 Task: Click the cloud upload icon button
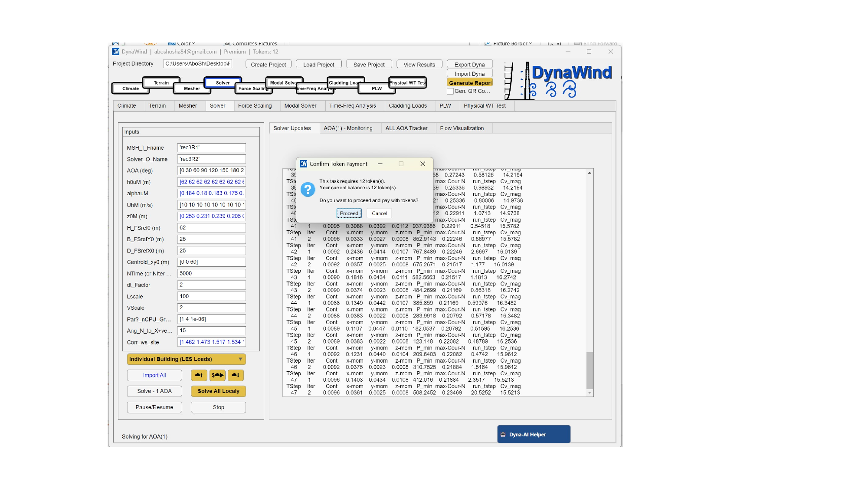(199, 375)
